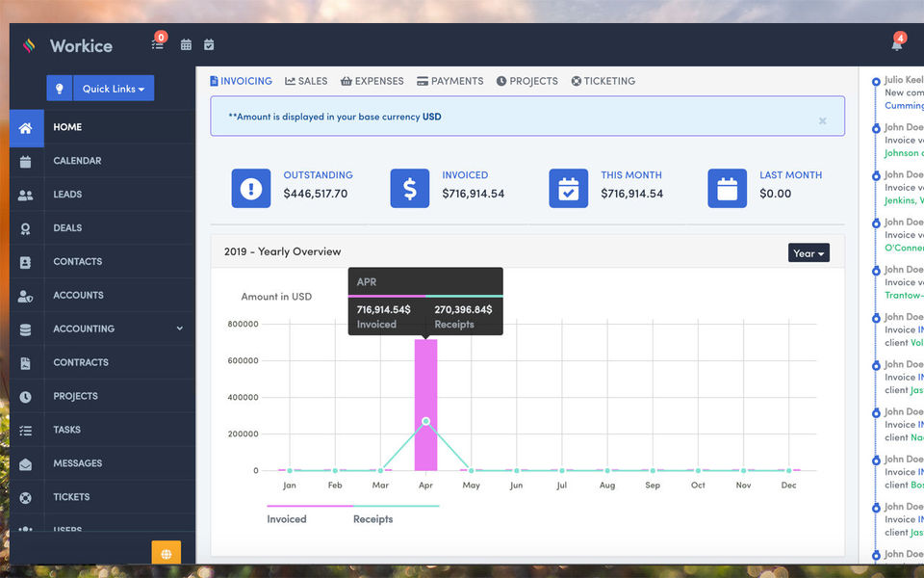
Task: Click the Leads people icon
Action: click(x=25, y=196)
